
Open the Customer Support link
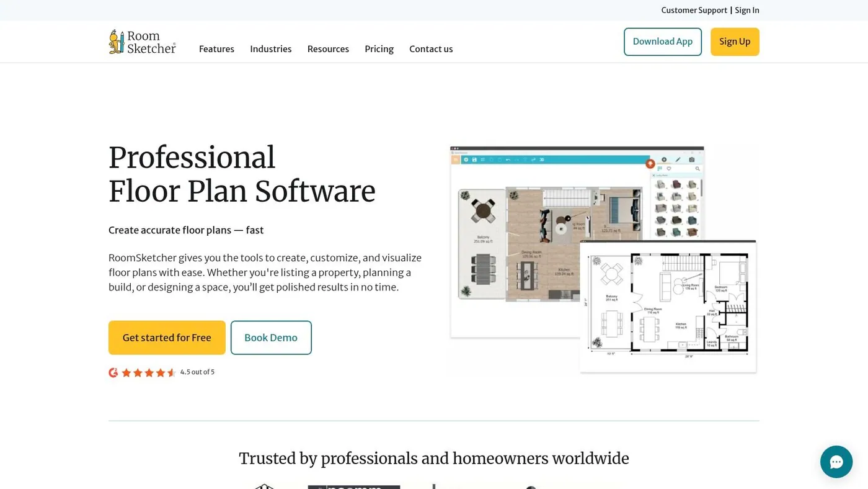tap(694, 11)
